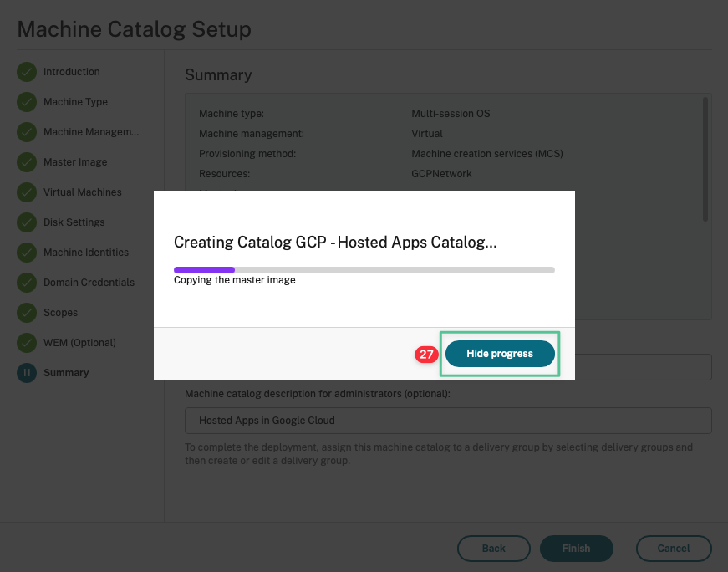Click the Introduction step checkmark icon
The image size is (728, 572).
27,72
